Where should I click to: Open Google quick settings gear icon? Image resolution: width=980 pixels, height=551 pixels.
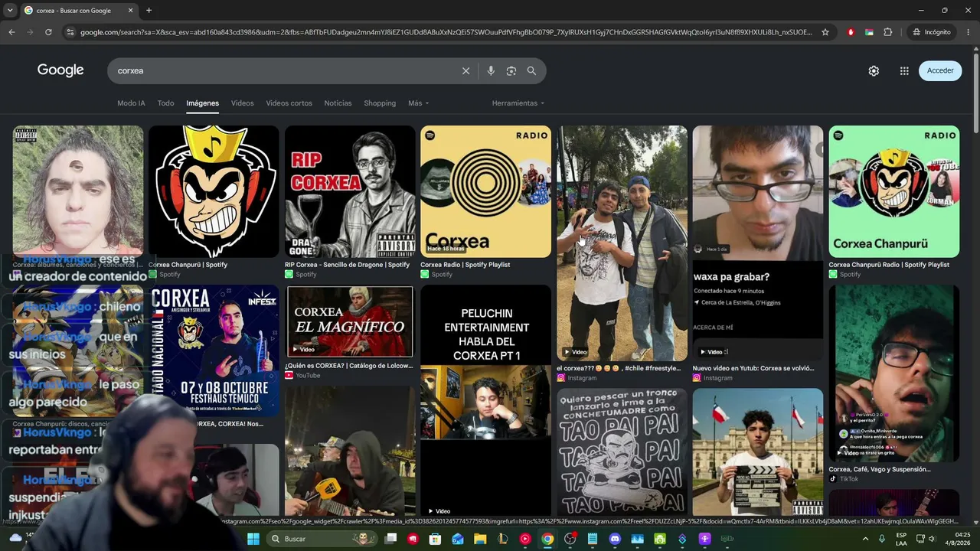[x=874, y=70]
